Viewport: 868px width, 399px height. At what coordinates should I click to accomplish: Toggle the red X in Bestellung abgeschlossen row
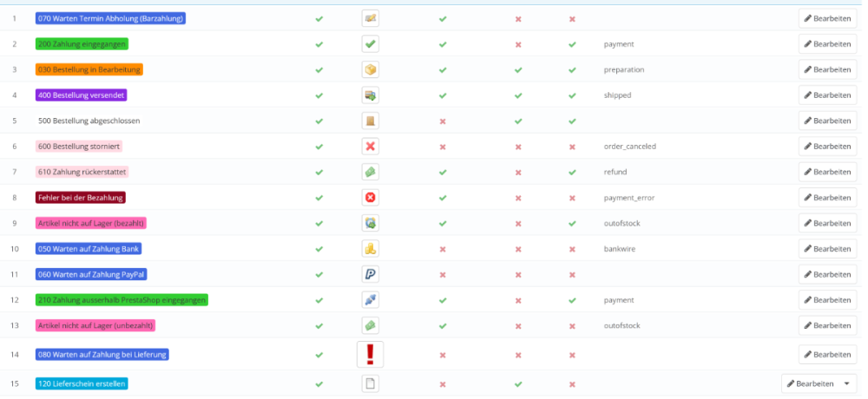[x=443, y=121]
